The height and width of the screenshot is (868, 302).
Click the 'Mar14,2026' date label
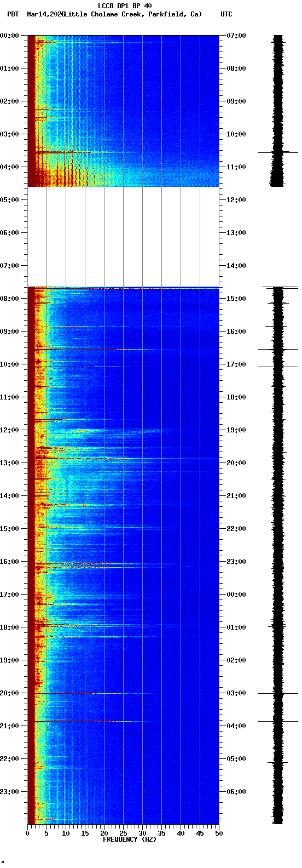(45, 14)
